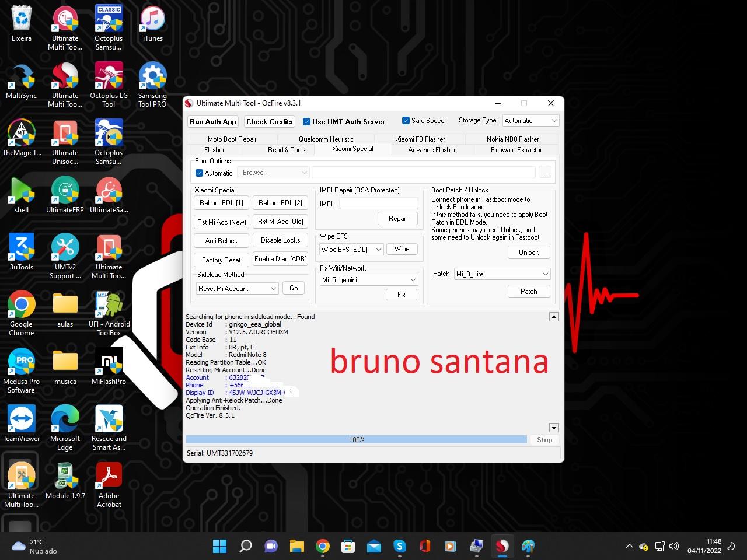
Task: Open TeamViewer desktop shortcut
Action: click(x=22, y=424)
